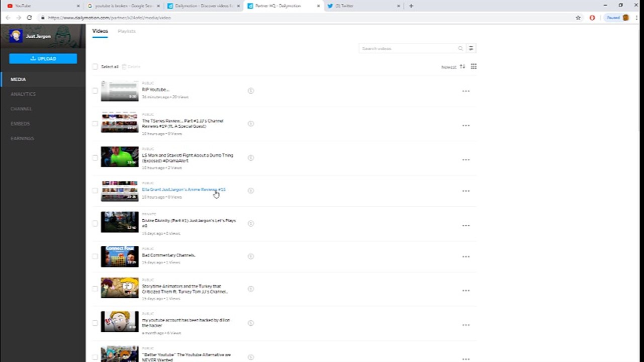Click monetization icon for Storytime Animators video
644x362 pixels.
point(251,289)
